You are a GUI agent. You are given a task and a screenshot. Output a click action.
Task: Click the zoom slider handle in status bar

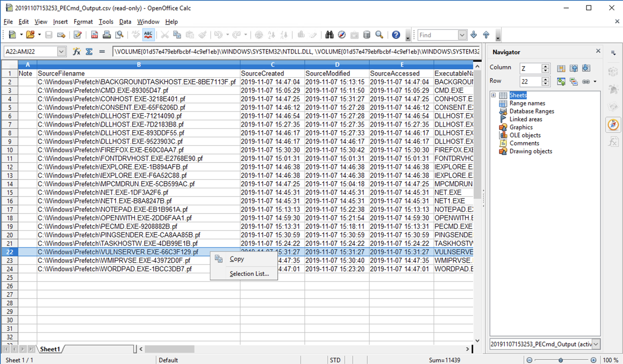[560, 360]
